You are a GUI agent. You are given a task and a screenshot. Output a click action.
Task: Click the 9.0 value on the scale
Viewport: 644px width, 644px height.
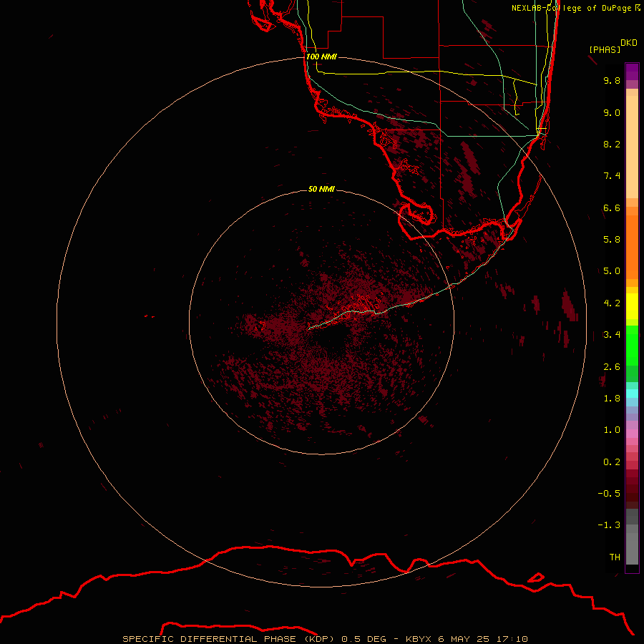[612, 112]
